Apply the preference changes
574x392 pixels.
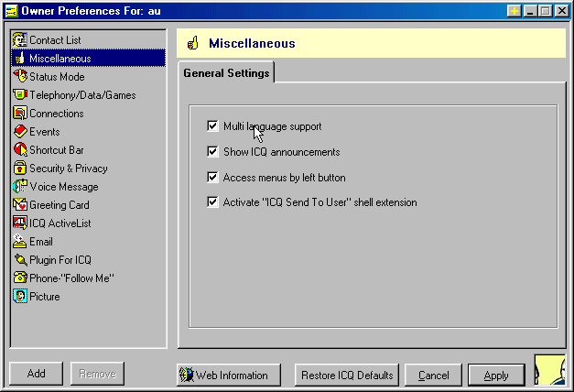point(496,375)
